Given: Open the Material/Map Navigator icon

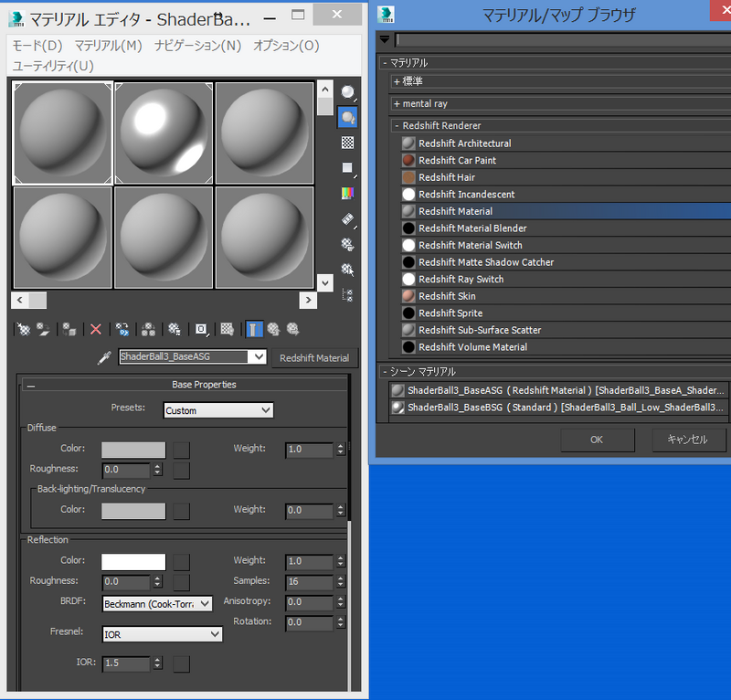Looking at the screenshot, I should click(348, 295).
